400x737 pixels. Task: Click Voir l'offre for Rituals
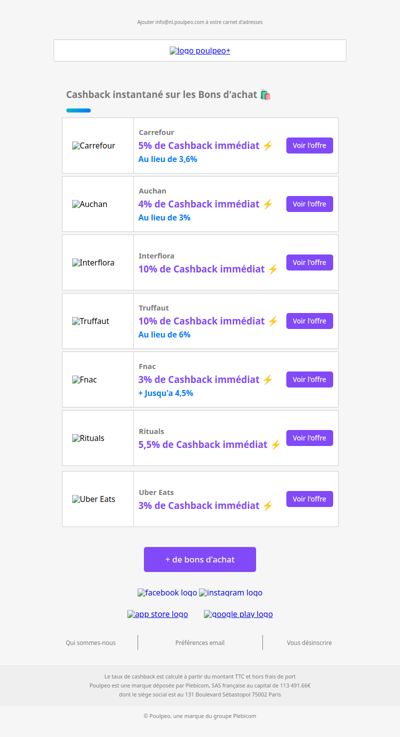[309, 438]
